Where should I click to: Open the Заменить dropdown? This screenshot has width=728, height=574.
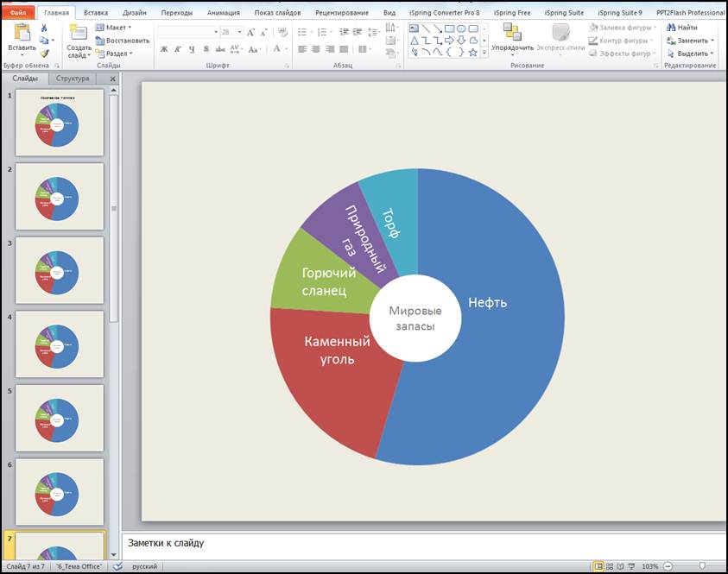(692, 41)
